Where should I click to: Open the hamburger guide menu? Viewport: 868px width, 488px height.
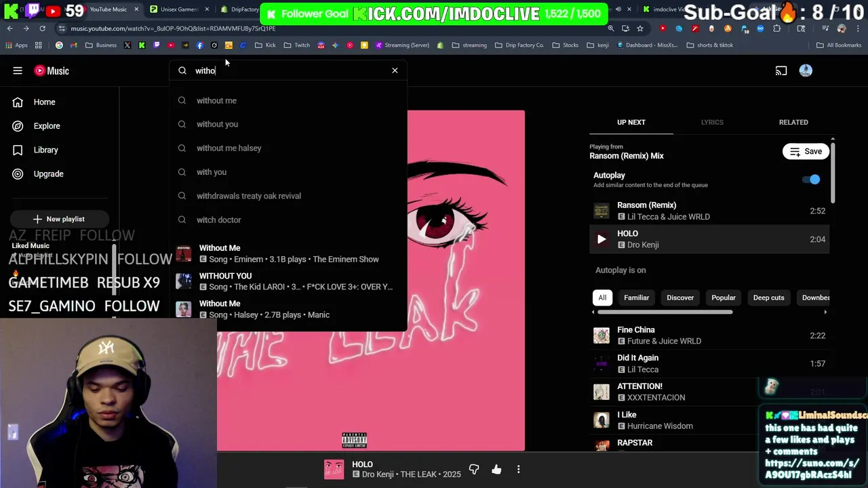tap(18, 70)
